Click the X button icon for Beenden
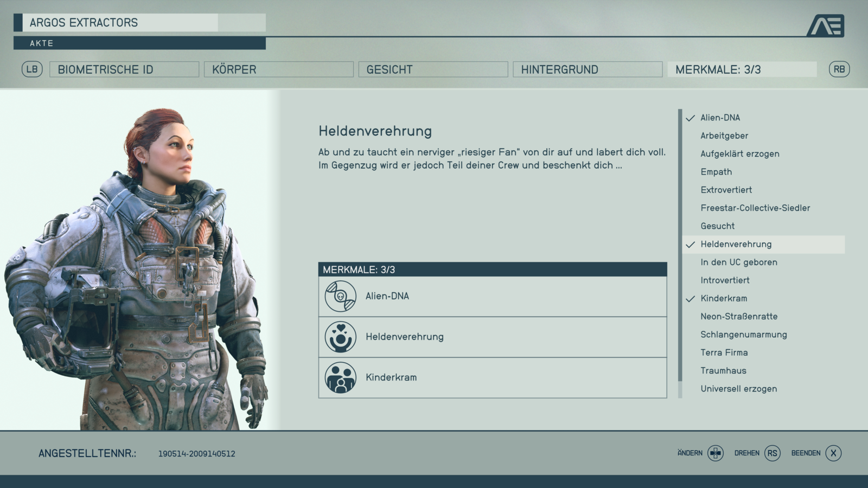868x488 pixels. (834, 453)
